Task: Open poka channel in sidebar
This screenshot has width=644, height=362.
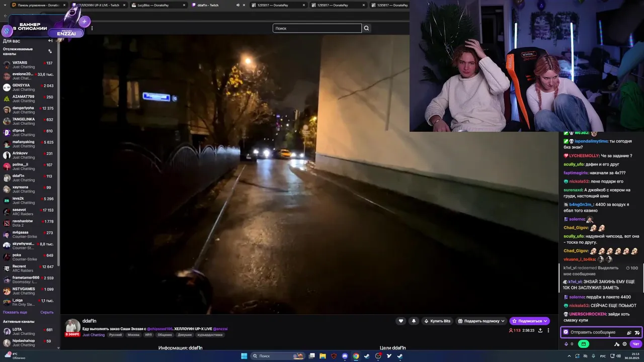Action: tap(30, 257)
